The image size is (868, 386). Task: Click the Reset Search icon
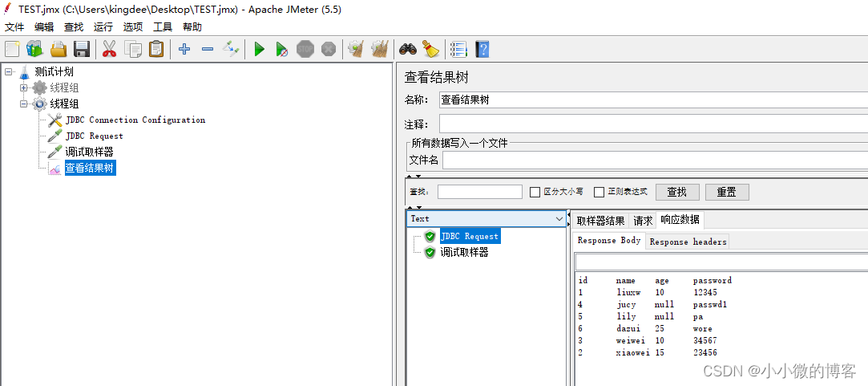430,50
